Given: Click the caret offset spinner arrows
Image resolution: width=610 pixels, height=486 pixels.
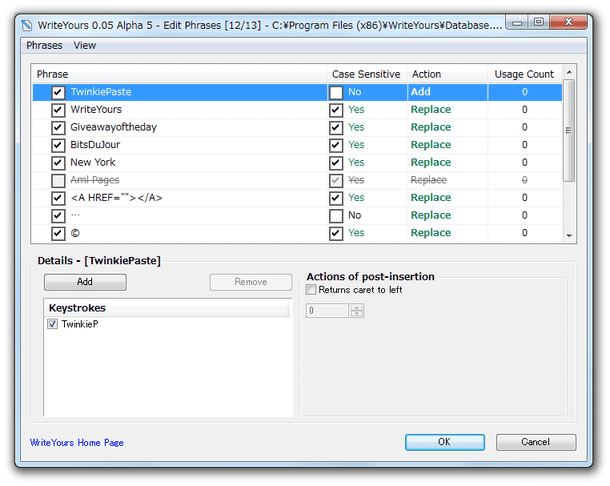Looking at the screenshot, I should click(x=357, y=311).
